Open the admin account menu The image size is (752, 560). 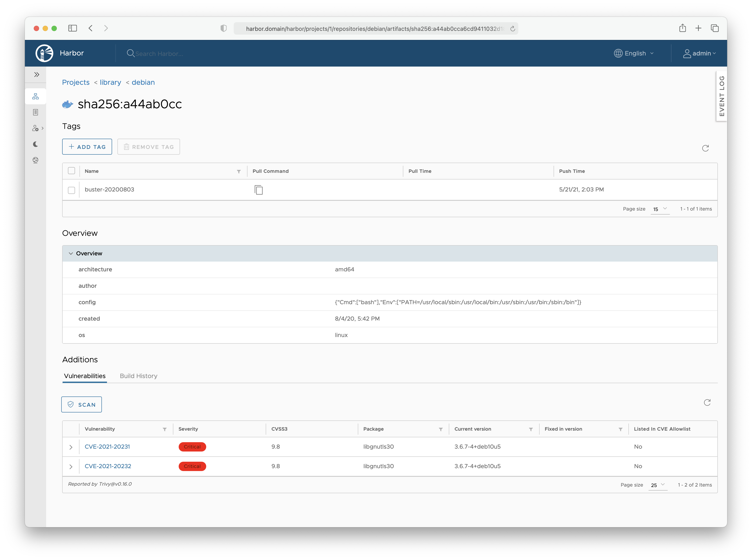coord(699,53)
